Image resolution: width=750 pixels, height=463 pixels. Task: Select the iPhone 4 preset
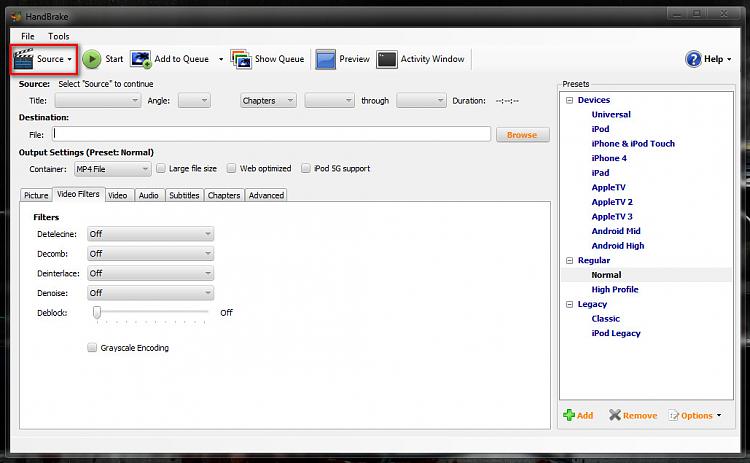[609, 158]
